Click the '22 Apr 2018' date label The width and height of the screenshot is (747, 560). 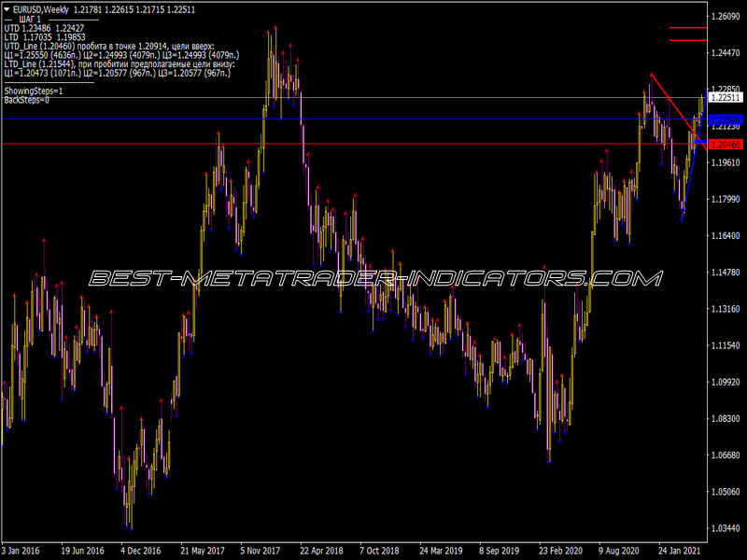point(321,551)
